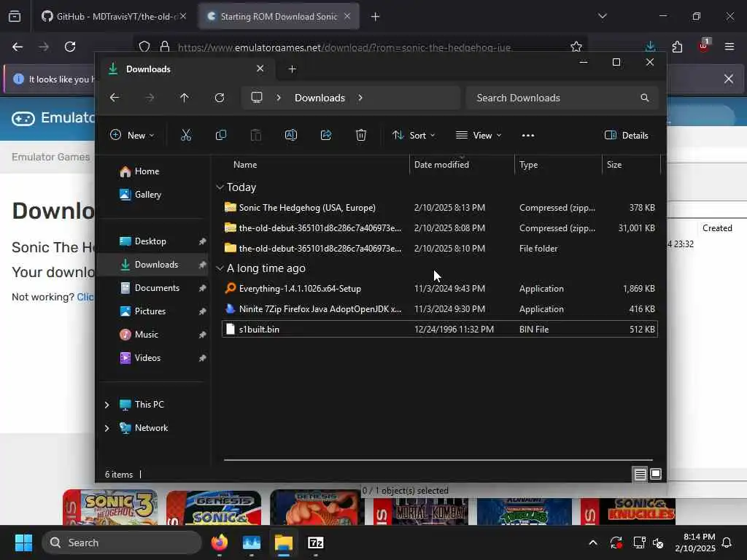
Task: Select Sonic The Hedgehog (USA, Europe) zip
Action: 439,208
